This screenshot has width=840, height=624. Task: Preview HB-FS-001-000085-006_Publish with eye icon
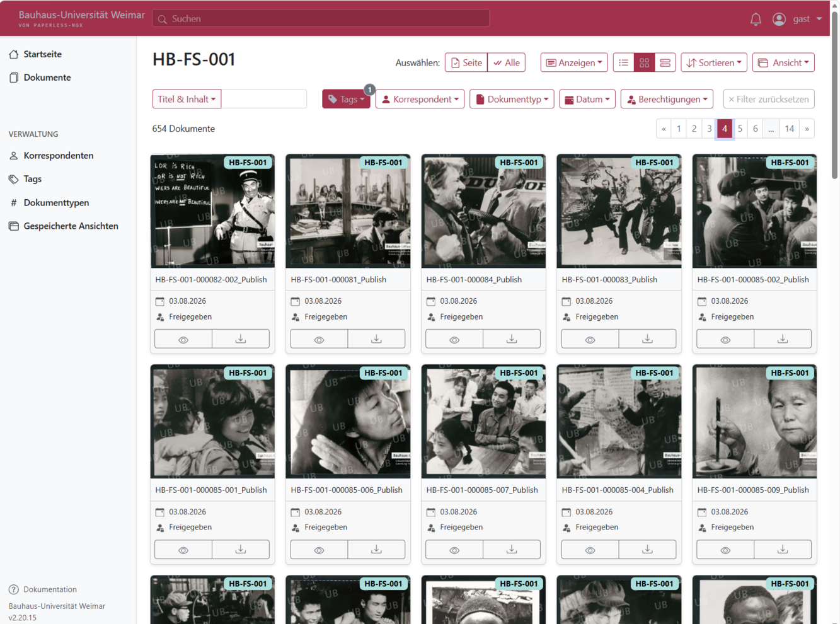319,550
